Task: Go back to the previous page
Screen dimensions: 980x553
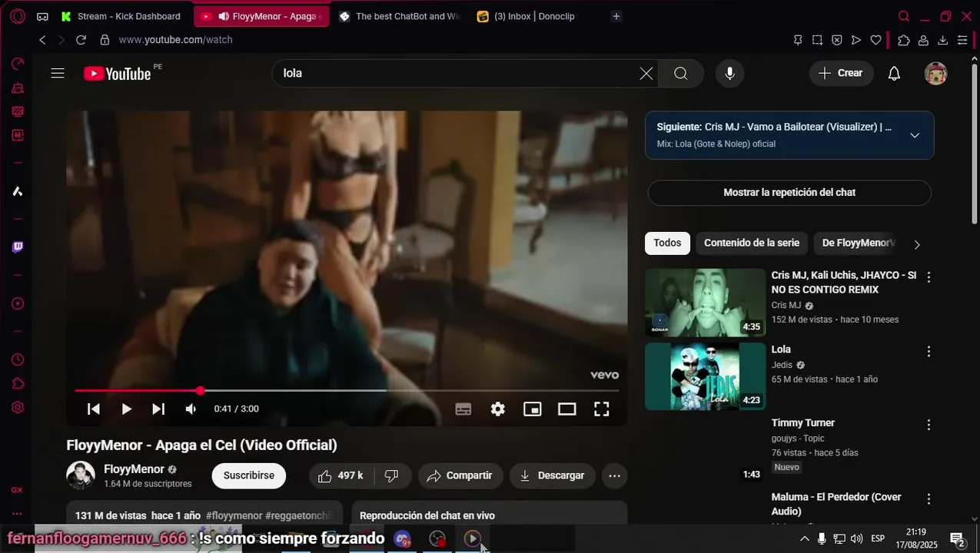Action: (x=42, y=40)
